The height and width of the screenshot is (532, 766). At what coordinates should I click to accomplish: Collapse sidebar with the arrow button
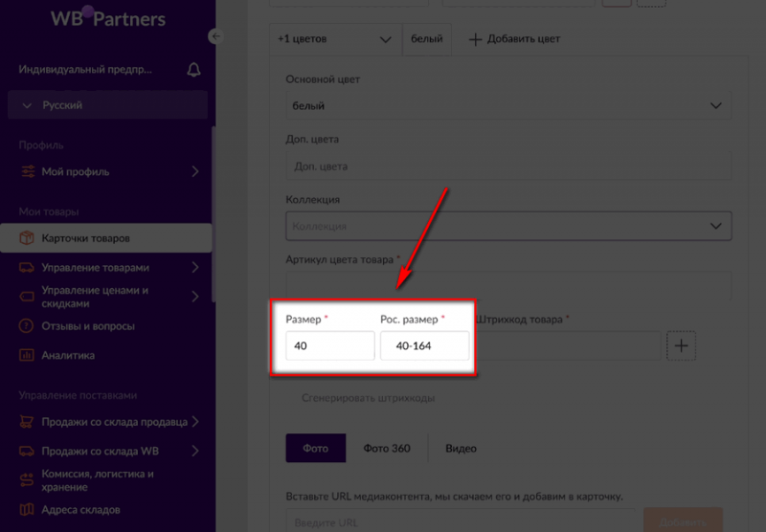(x=215, y=36)
